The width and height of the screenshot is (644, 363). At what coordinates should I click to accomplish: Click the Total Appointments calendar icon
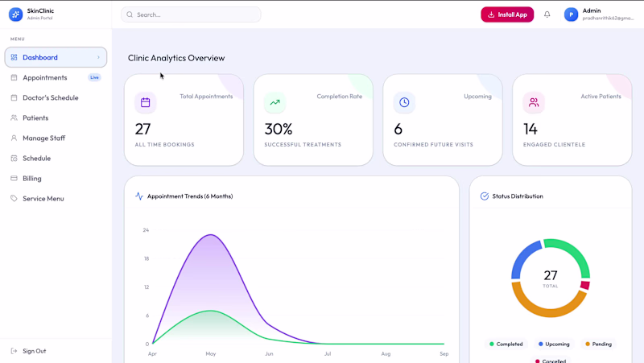146,102
